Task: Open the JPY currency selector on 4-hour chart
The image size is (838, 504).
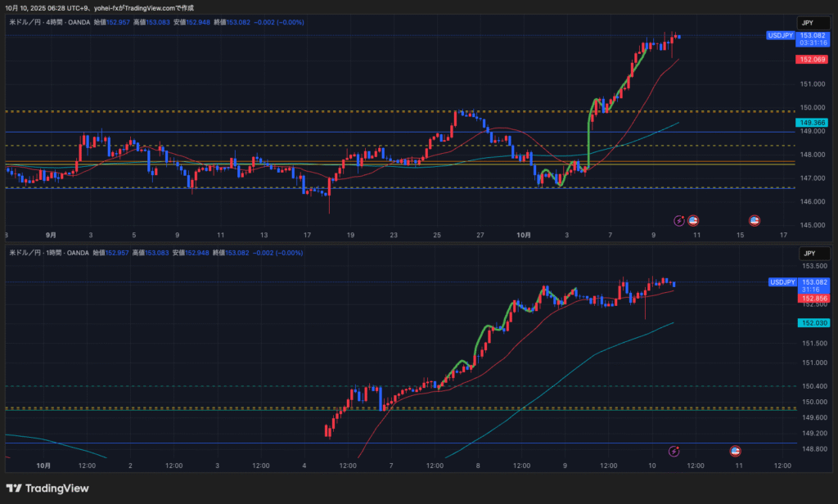Action: tap(806, 23)
